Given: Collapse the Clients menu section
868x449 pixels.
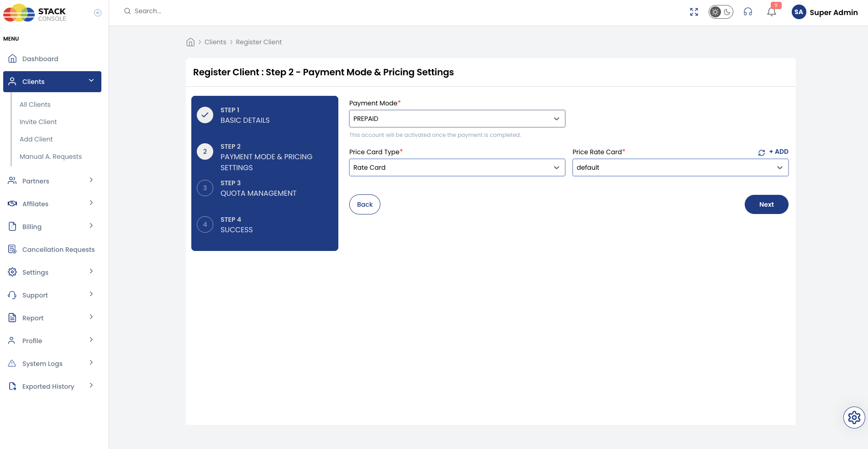Looking at the screenshot, I should (91, 81).
